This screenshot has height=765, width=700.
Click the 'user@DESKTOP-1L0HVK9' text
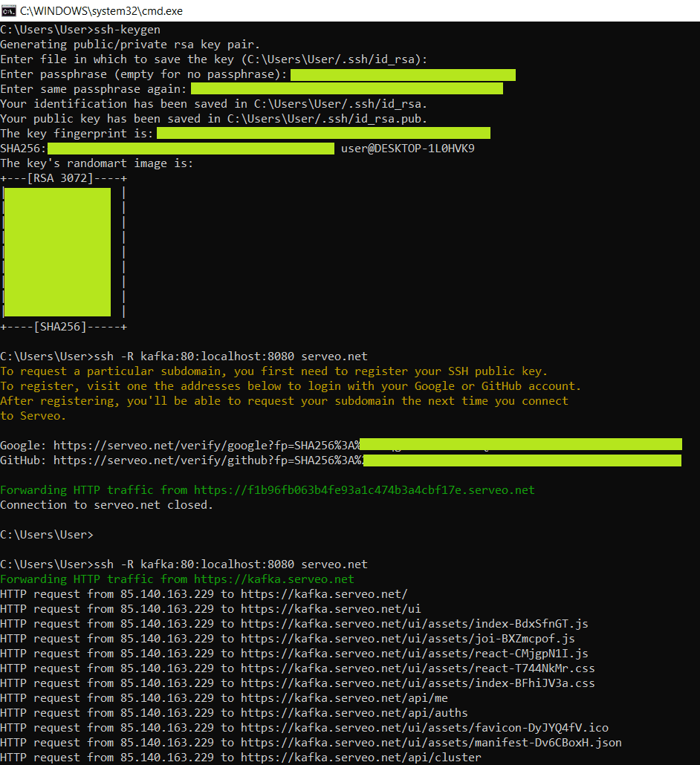tap(408, 149)
